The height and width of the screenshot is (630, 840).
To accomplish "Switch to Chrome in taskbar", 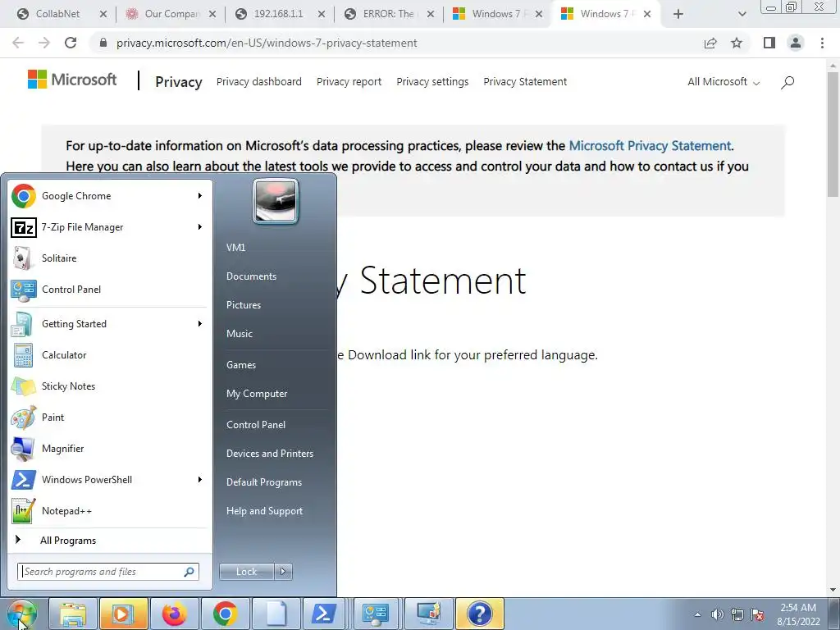I will point(226,614).
